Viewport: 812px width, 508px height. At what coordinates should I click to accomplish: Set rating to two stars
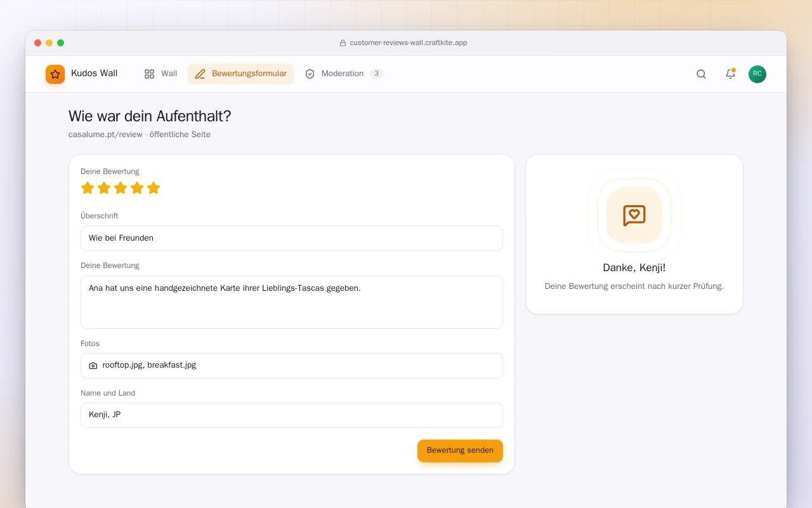[x=104, y=188]
